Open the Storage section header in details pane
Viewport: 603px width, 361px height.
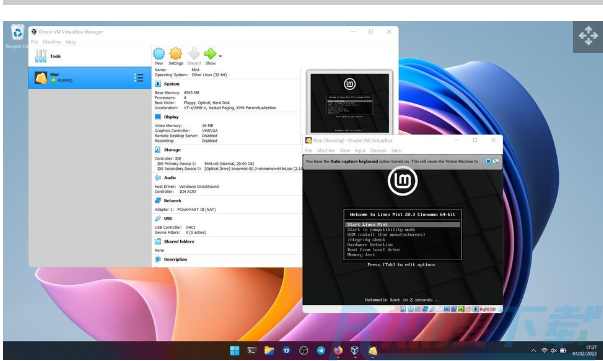172,150
